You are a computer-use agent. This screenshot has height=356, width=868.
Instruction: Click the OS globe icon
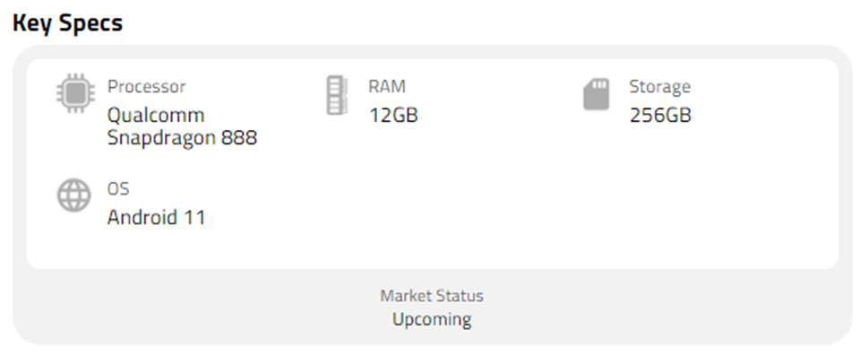click(x=73, y=195)
